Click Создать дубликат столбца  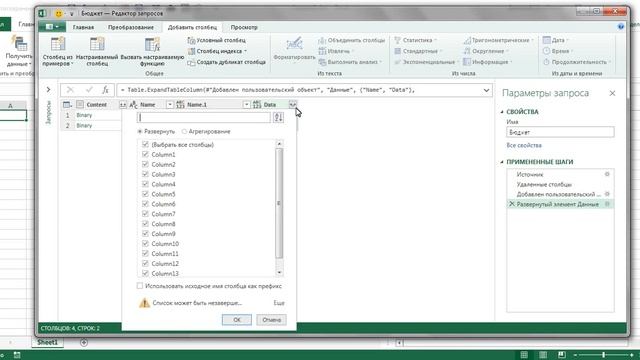click(x=227, y=62)
